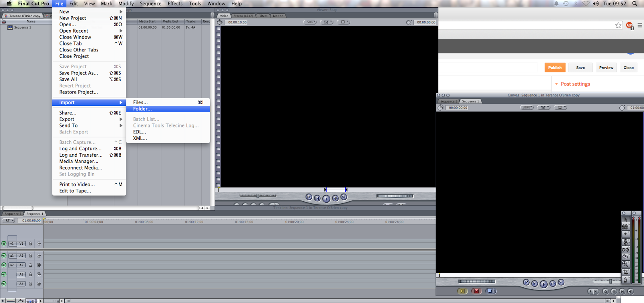The image size is (644, 303).
Task: Select the Roll edit tool
Action: 626,242
